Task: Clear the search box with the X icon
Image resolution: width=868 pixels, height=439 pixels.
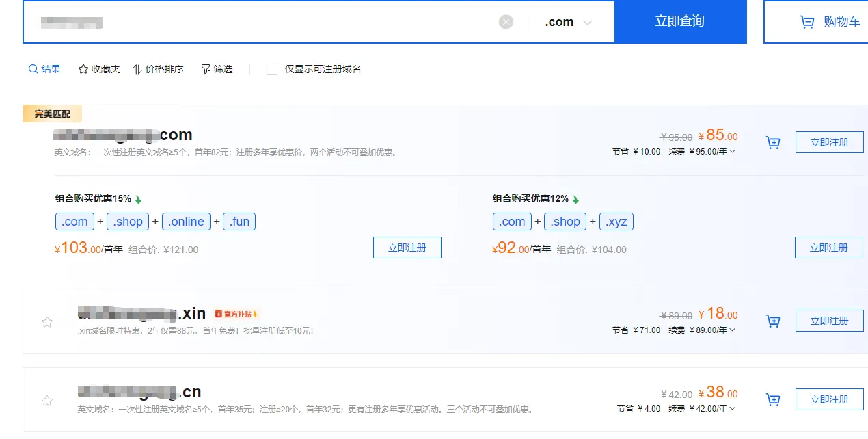Action: coord(506,21)
